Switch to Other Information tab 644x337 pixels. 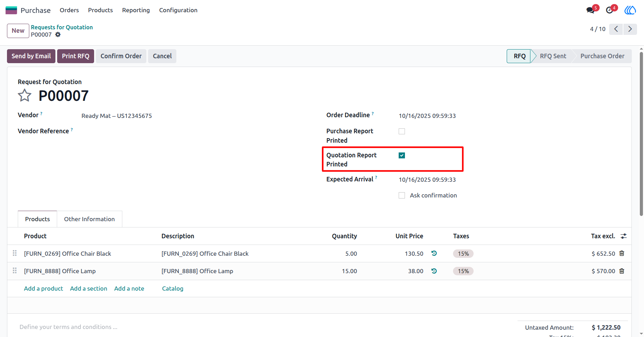click(90, 219)
